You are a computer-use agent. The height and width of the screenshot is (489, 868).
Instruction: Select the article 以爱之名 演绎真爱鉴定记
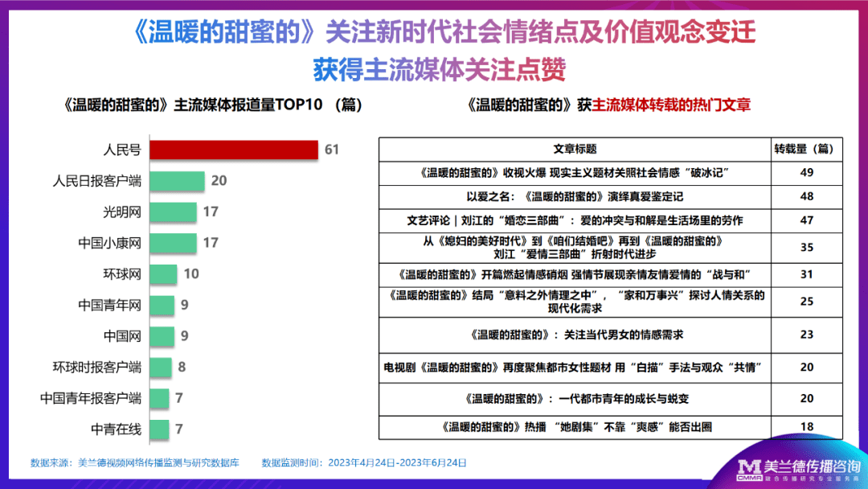tap(575, 196)
